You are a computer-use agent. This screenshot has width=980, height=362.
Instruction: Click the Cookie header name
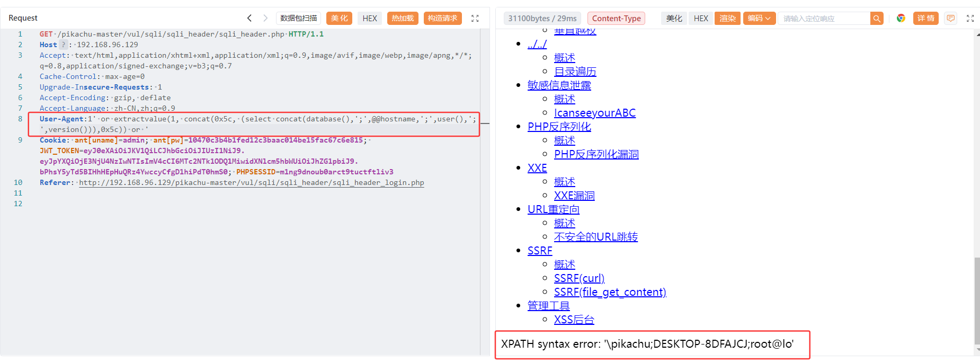pyautogui.click(x=54, y=140)
